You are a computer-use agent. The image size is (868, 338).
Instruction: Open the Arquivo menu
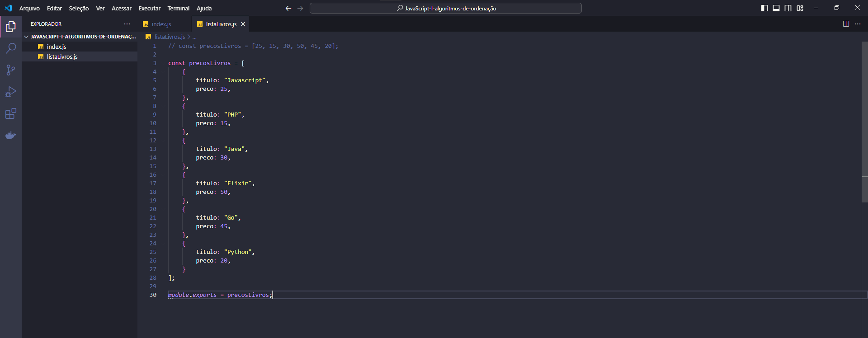[29, 8]
